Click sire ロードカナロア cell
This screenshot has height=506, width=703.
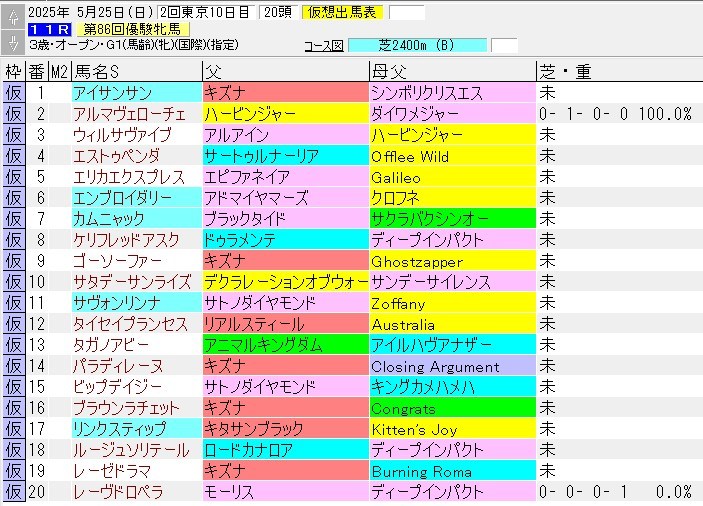286,450
